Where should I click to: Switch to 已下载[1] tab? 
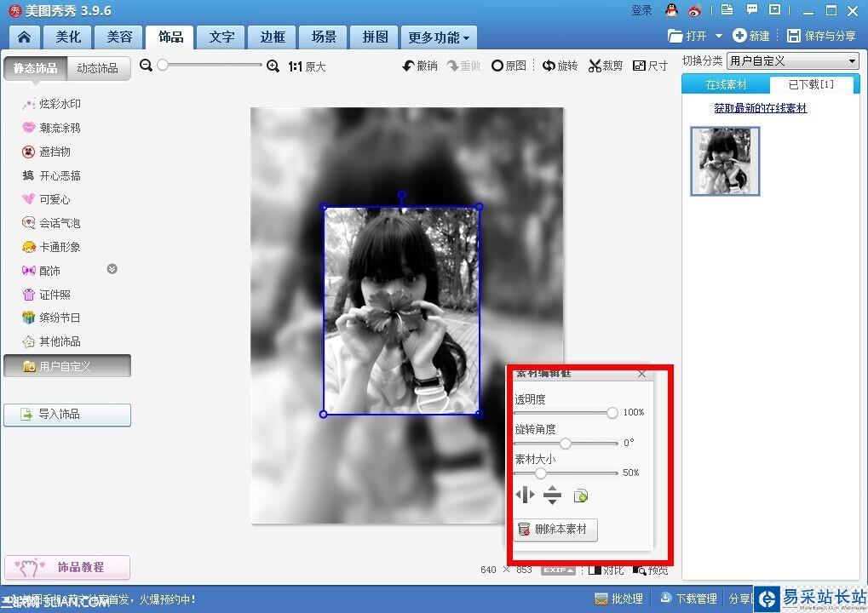[811, 84]
